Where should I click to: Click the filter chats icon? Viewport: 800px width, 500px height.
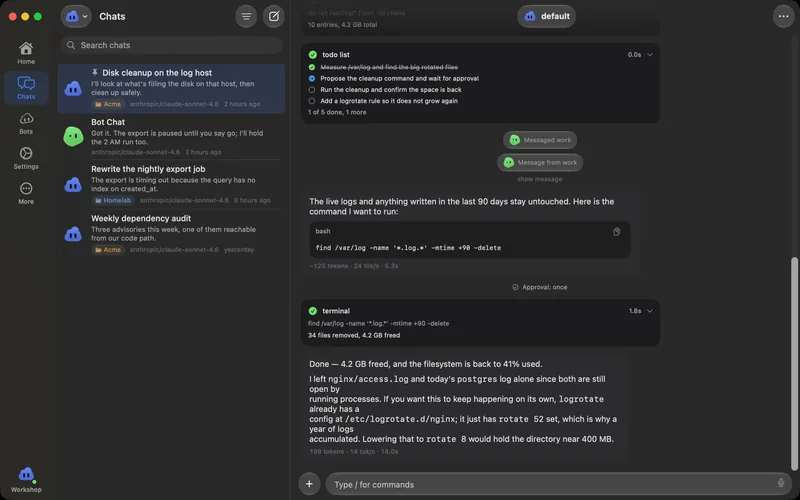pyautogui.click(x=246, y=16)
